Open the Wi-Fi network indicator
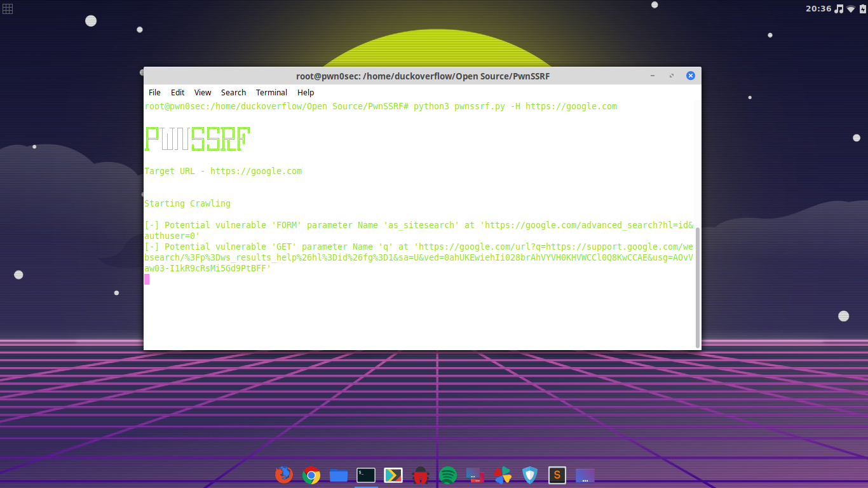 click(851, 9)
